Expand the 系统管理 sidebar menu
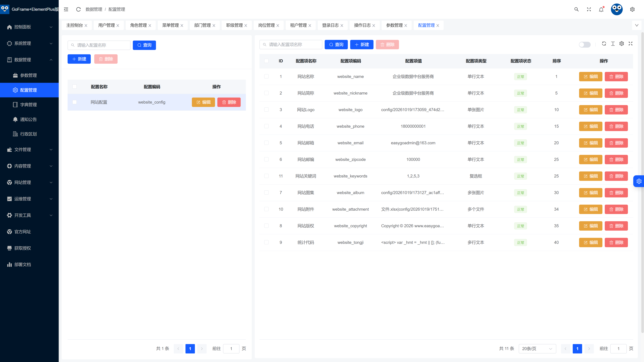The height and width of the screenshot is (362, 644). (30, 43)
